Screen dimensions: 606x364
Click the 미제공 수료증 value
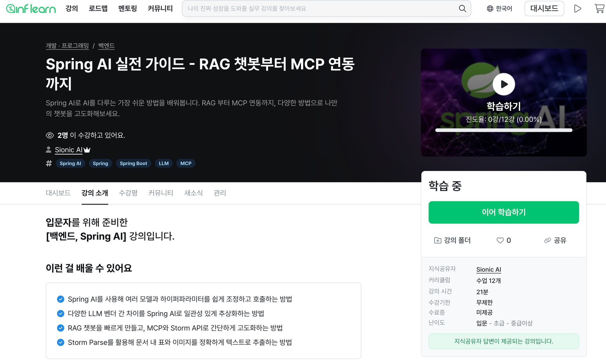tap(484, 313)
